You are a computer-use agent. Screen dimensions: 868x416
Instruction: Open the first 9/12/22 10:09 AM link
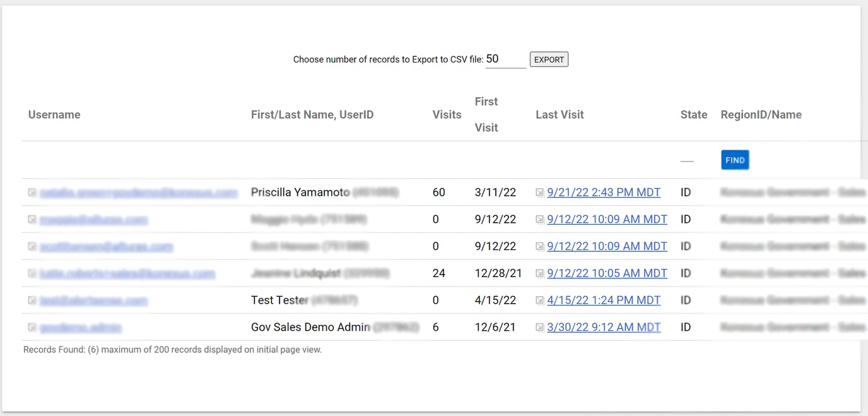(607, 219)
